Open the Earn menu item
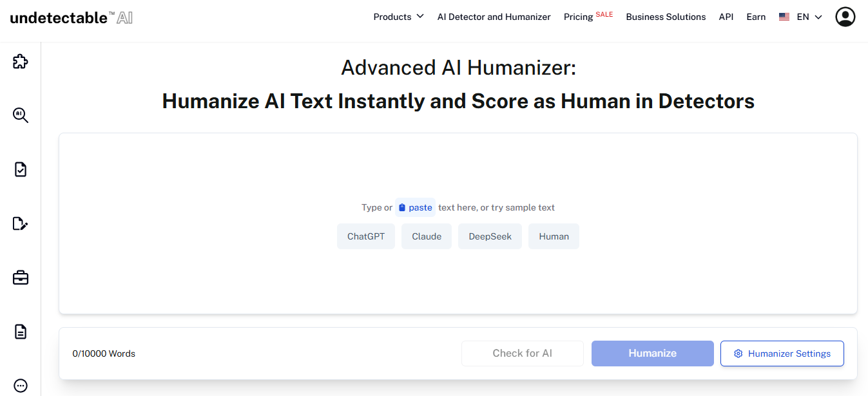Viewport: 868px width, 396px height. point(756,17)
